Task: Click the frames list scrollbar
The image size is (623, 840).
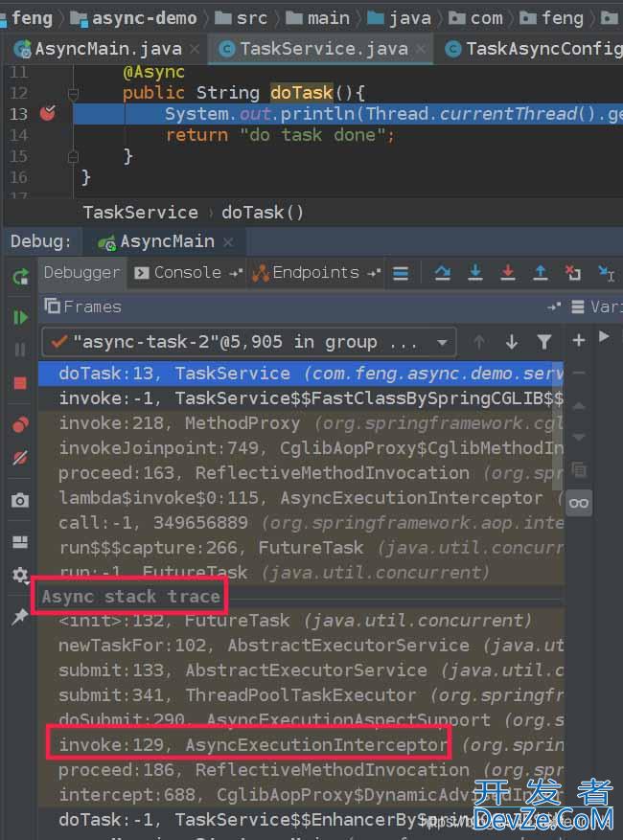Action: [x=559, y=426]
